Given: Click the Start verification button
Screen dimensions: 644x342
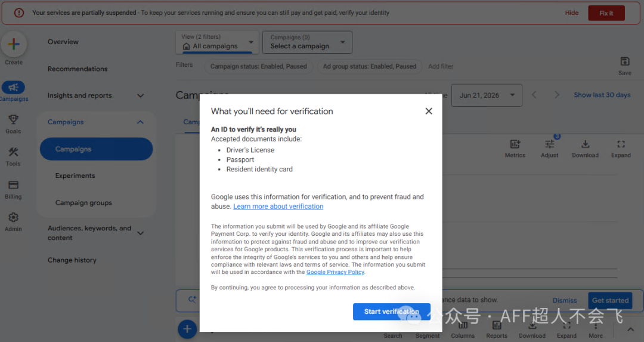Looking at the screenshot, I should pos(391,312).
